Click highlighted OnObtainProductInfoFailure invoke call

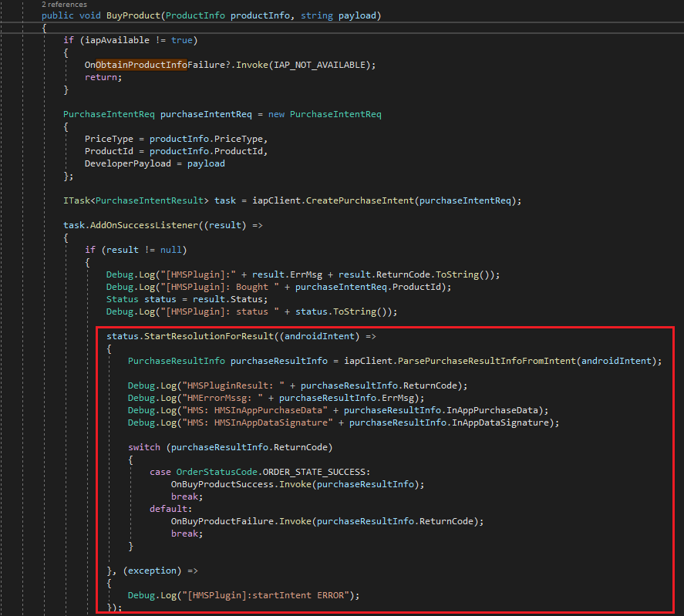click(230, 65)
